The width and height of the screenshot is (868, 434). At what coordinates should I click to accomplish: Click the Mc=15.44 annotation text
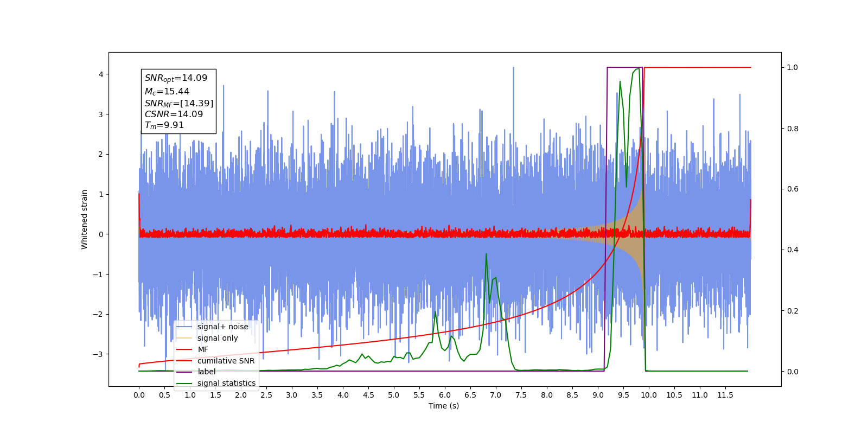point(167,92)
